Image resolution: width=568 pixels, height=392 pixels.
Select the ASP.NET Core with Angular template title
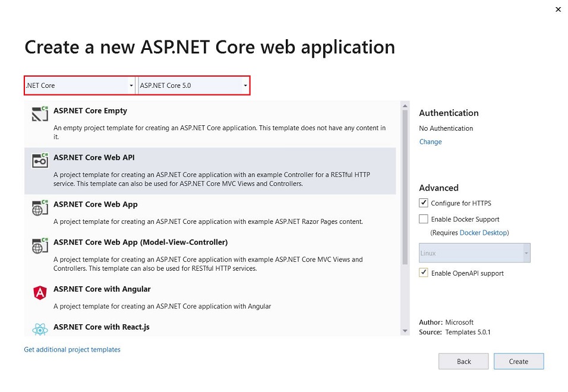tap(102, 289)
